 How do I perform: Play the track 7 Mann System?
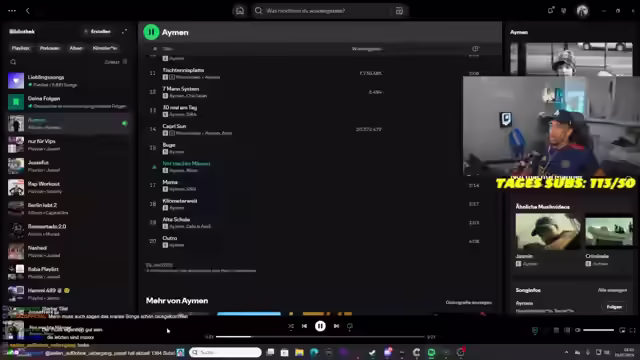[180, 89]
